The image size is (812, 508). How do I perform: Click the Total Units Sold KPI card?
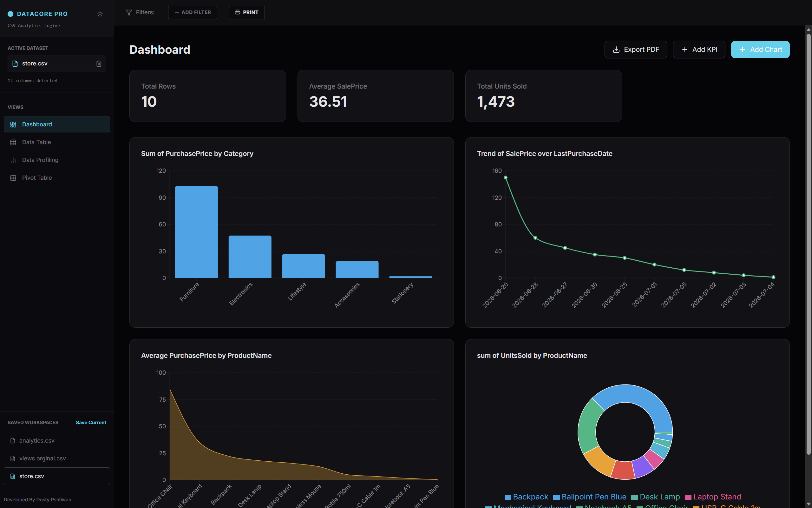click(544, 96)
